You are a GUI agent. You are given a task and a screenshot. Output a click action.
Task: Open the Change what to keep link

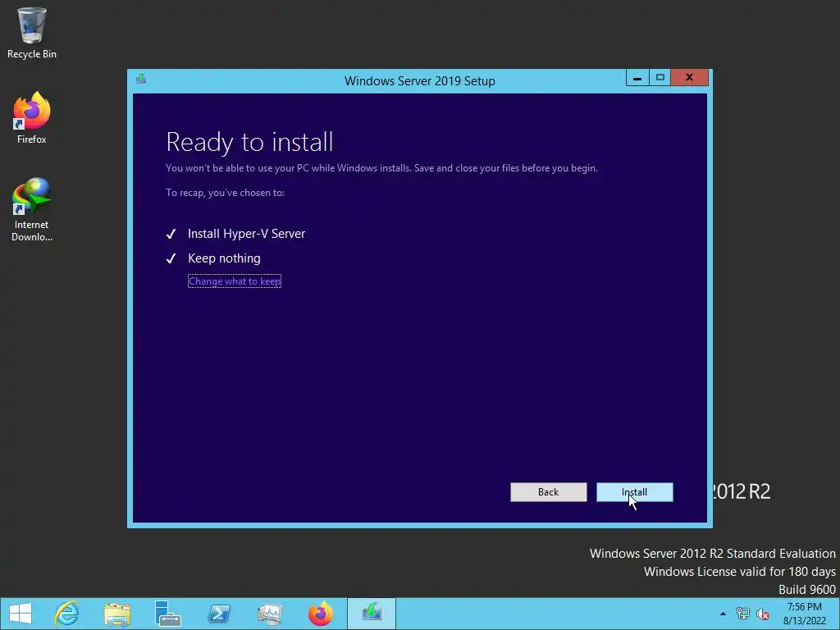pos(234,281)
